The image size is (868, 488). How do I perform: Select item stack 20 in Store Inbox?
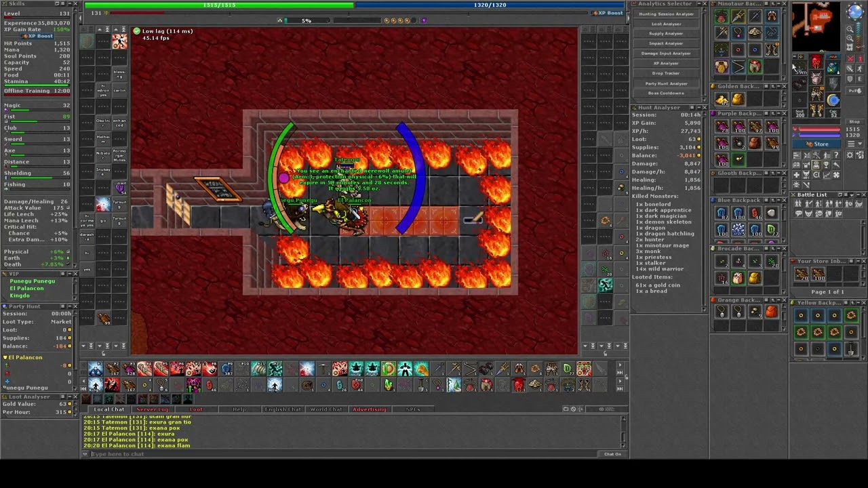[801, 274]
